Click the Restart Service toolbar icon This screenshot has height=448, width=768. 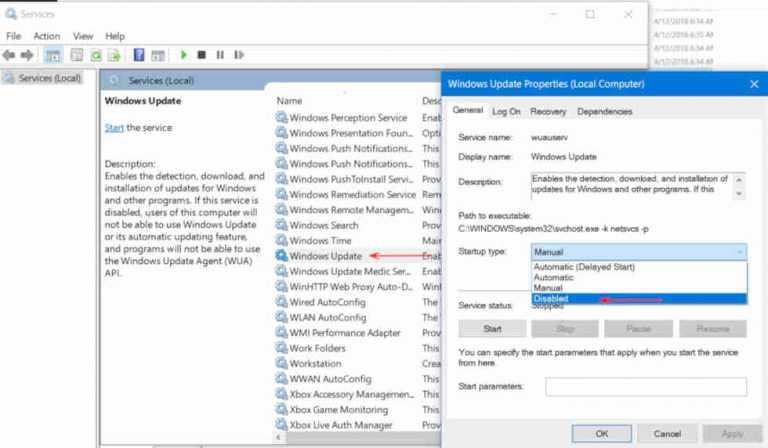239,55
